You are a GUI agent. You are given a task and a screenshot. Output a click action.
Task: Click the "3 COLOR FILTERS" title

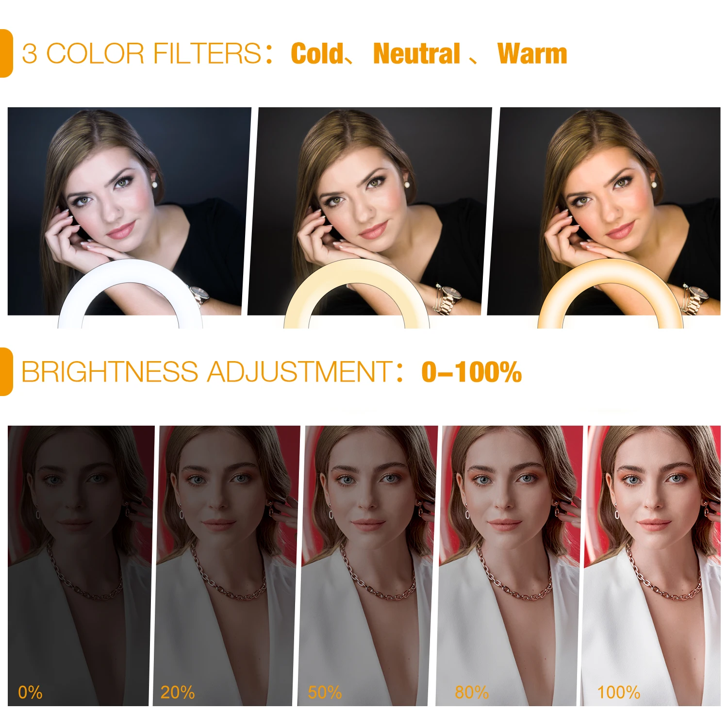point(142,53)
